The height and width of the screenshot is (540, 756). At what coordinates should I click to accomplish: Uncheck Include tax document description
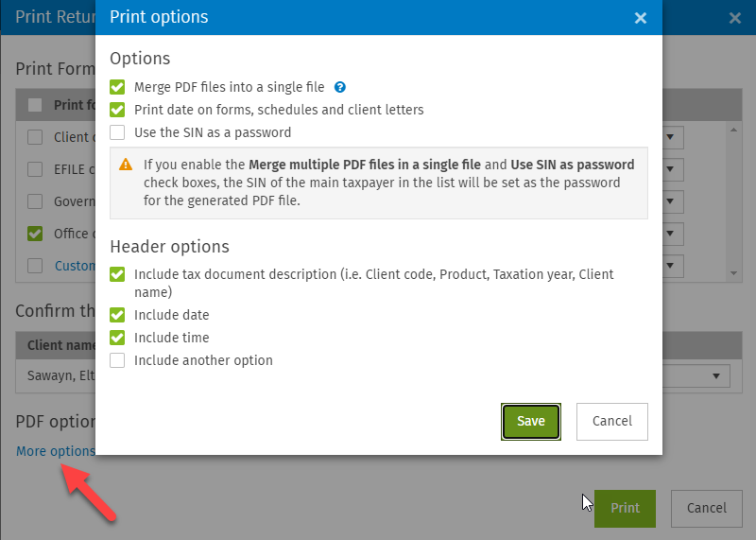[x=117, y=274]
